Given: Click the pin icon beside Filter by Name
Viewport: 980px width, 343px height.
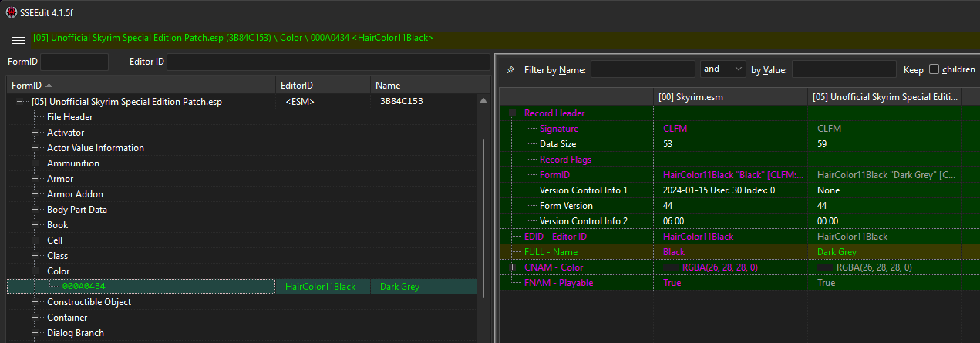Looking at the screenshot, I should click(x=510, y=69).
